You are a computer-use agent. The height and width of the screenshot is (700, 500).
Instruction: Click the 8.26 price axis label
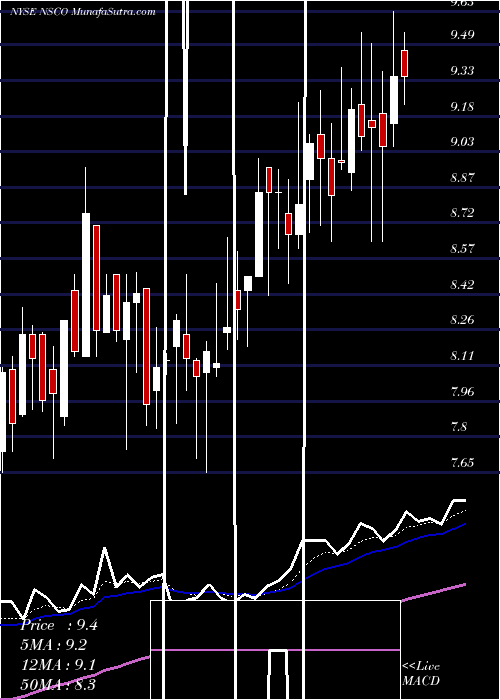pyautogui.click(x=462, y=320)
